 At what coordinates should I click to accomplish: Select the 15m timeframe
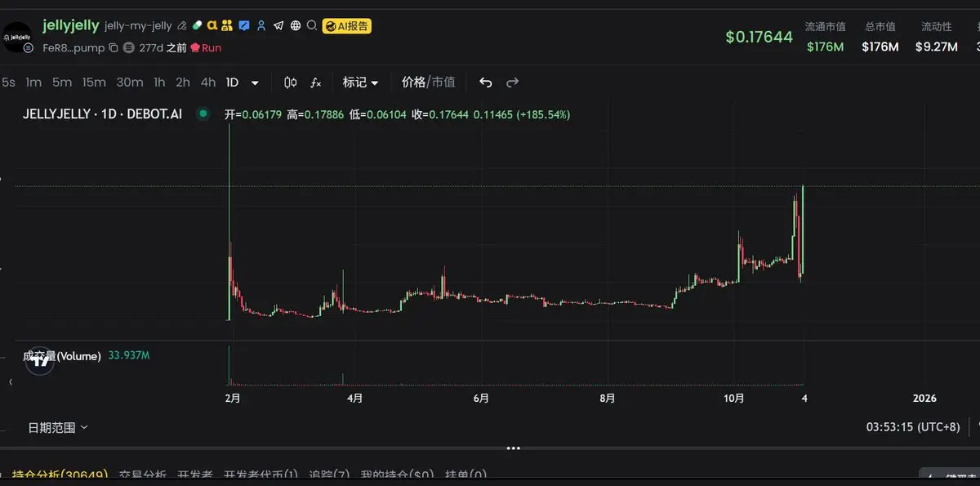(94, 82)
